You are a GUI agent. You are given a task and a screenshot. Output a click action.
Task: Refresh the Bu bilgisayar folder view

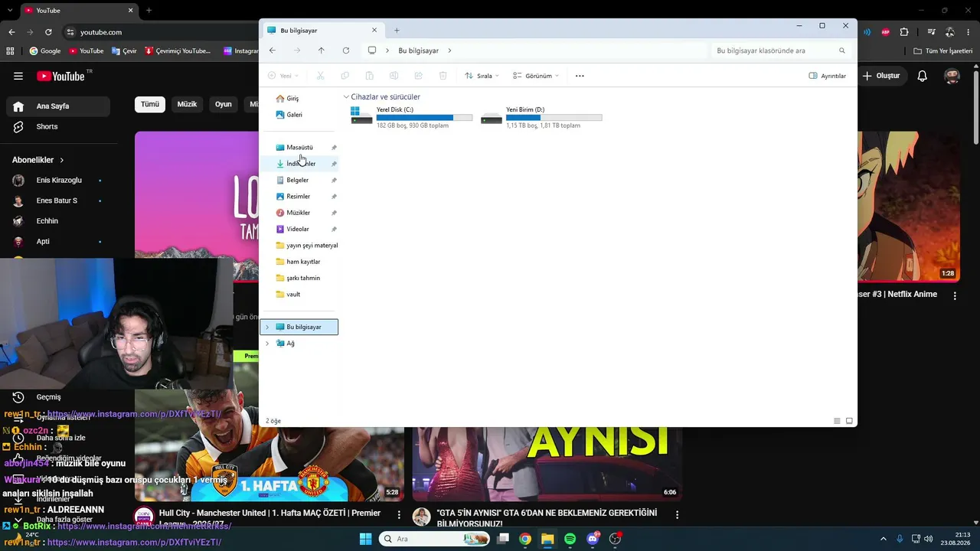[x=346, y=51]
